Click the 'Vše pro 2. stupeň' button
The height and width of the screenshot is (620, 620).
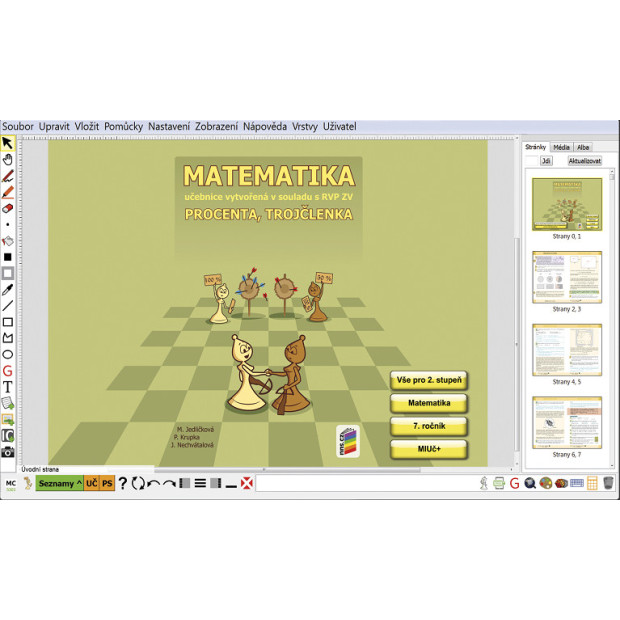click(x=428, y=381)
